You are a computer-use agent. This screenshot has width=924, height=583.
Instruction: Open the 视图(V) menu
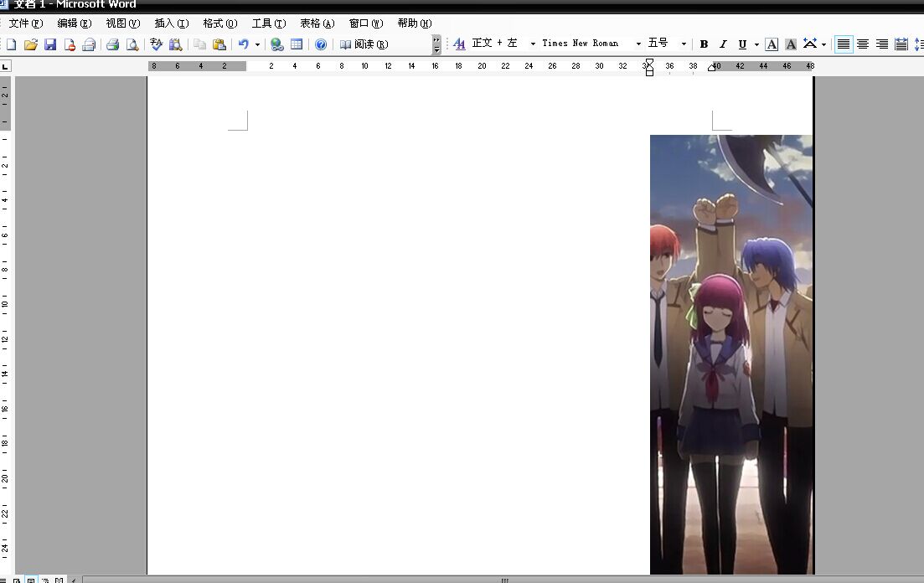pos(122,23)
